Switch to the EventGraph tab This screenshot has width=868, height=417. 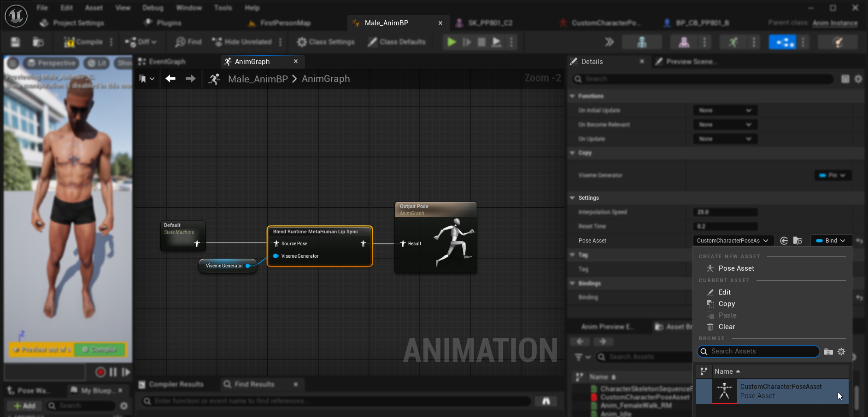click(167, 61)
